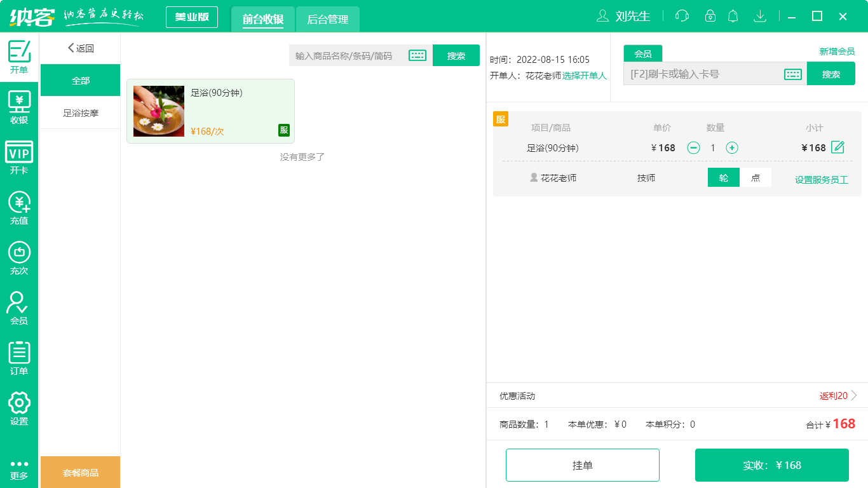Switch to the 后台管理 tab
This screenshot has width=868, height=488.
pos(329,19)
